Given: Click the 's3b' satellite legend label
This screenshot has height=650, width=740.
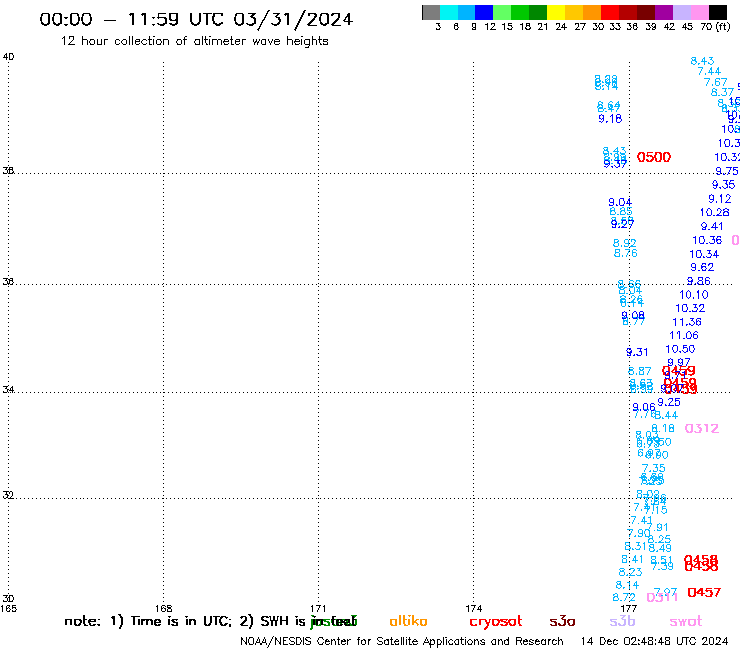Looking at the screenshot, I should (x=622, y=621).
